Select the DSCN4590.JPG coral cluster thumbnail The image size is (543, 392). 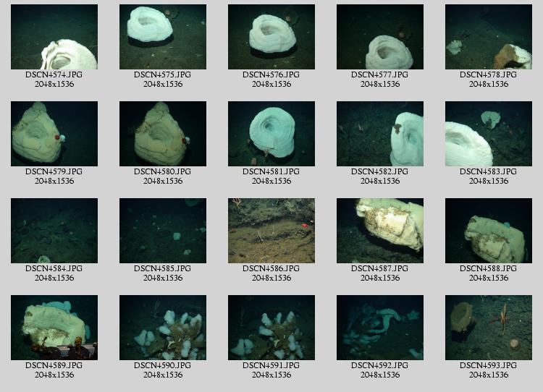coord(163,328)
